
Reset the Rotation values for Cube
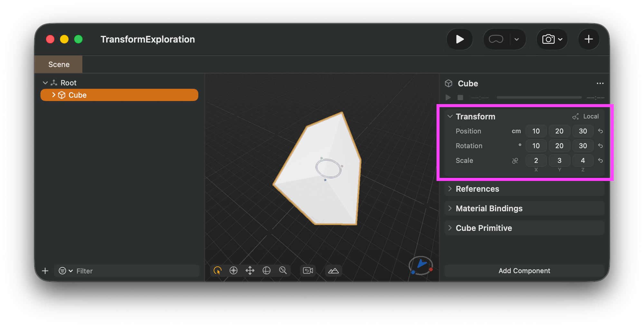coord(600,146)
